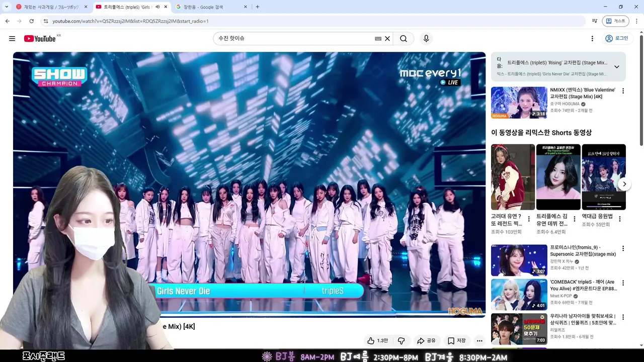The height and width of the screenshot is (362, 644).
Task: Open more actions ellipsis under the video
Action: tap(479, 341)
